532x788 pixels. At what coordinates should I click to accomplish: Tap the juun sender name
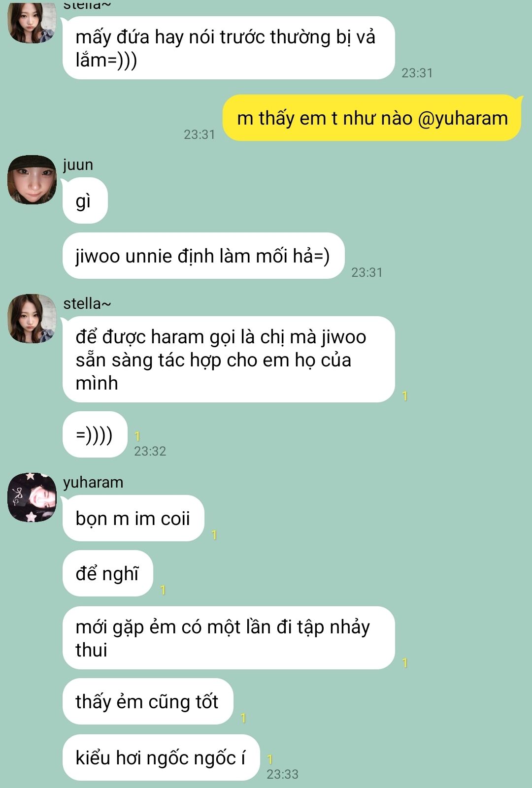[x=78, y=164]
